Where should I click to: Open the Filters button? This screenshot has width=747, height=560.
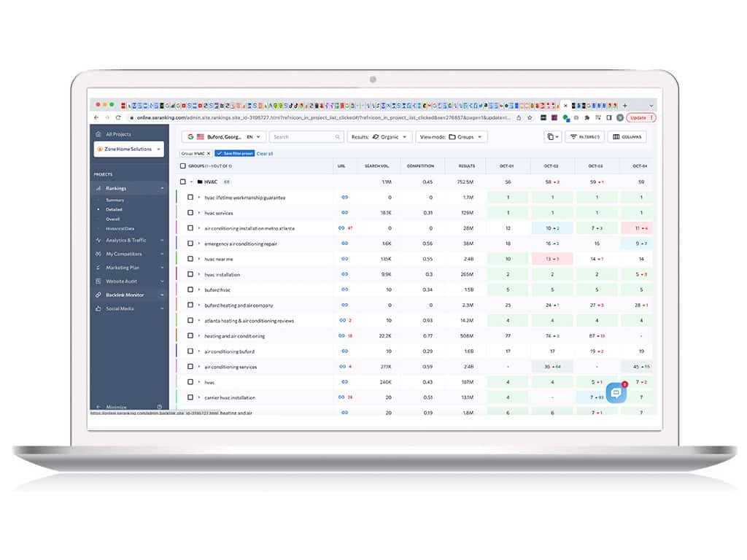pos(585,137)
